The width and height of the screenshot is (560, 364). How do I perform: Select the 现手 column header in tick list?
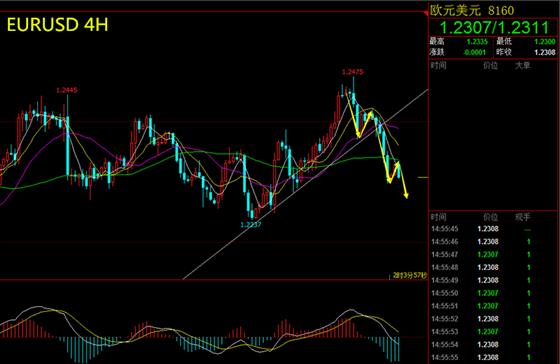522,217
